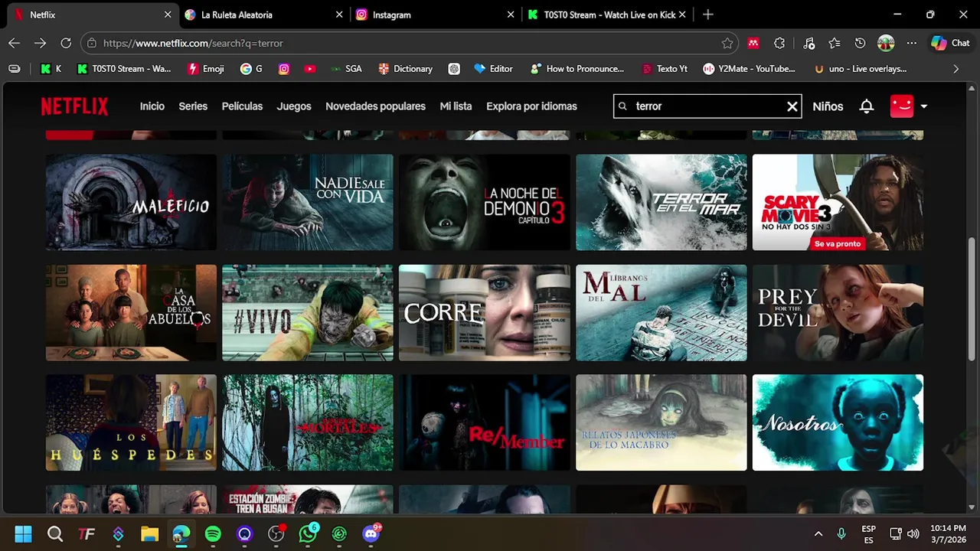Open the notifications bell in Netflix
The height and width of the screenshot is (551, 980).
(866, 106)
